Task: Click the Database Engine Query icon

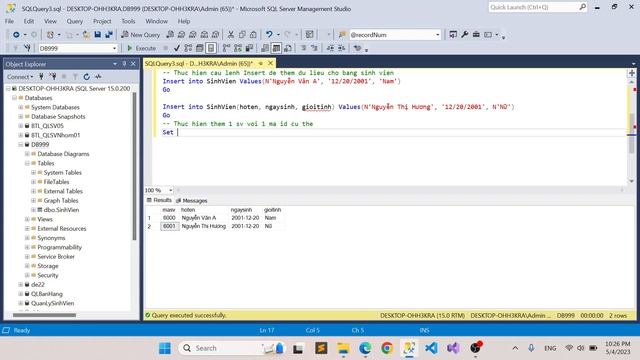Action: coord(170,35)
